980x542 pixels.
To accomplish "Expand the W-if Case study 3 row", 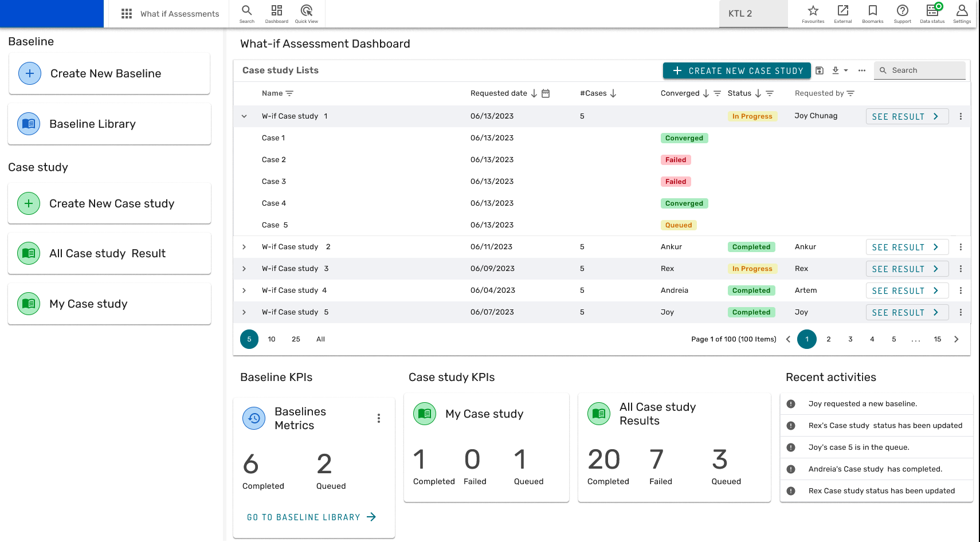I will pos(244,269).
